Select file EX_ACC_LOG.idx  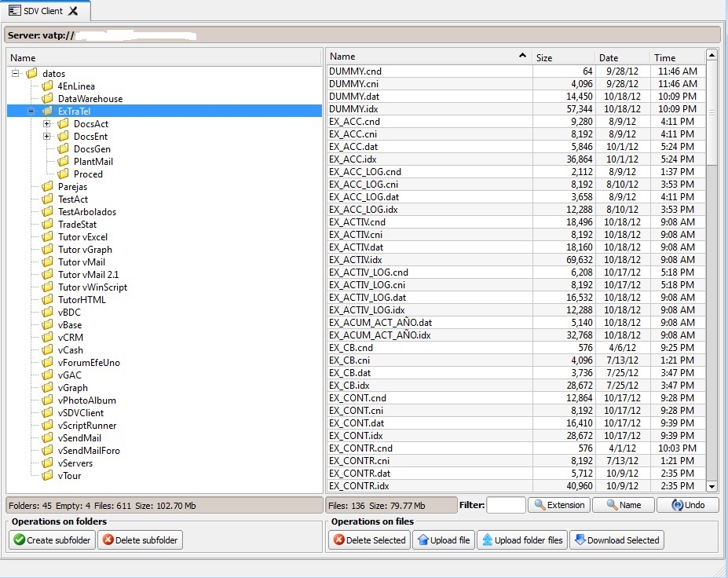[x=516, y=210]
